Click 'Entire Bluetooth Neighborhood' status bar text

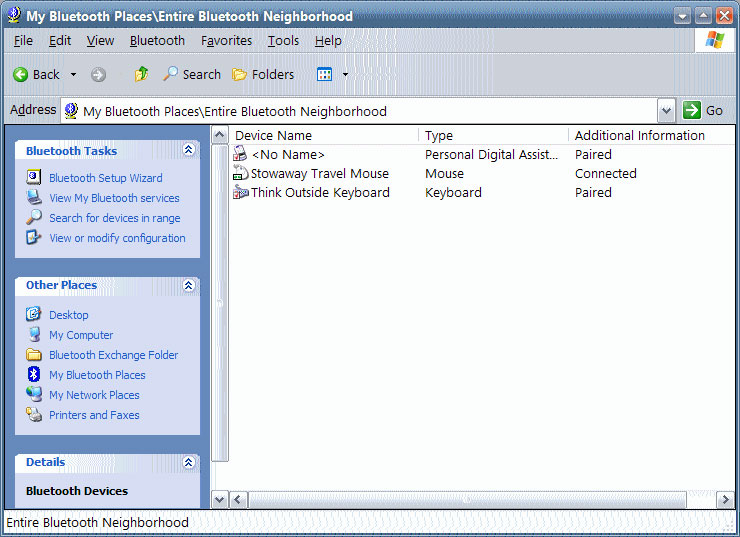[97, 522]
